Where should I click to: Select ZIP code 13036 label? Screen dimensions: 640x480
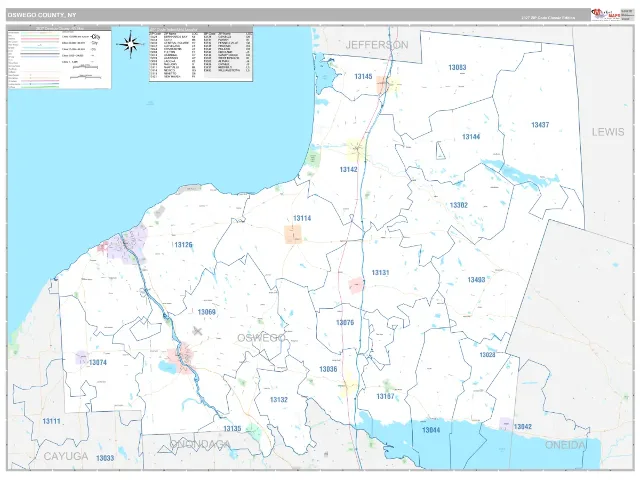click(x=328, y=369)
